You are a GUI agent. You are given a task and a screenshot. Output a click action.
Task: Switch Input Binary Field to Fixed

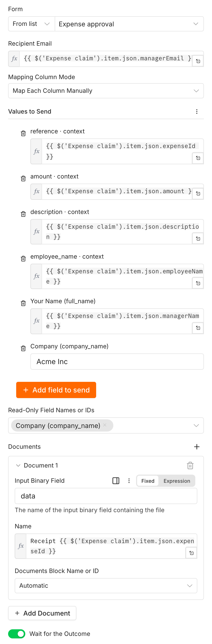(148, 481)
